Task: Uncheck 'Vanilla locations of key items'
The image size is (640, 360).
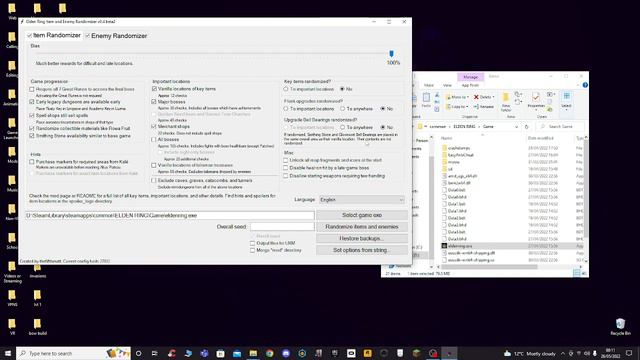Action: click(x=154, y=89)
